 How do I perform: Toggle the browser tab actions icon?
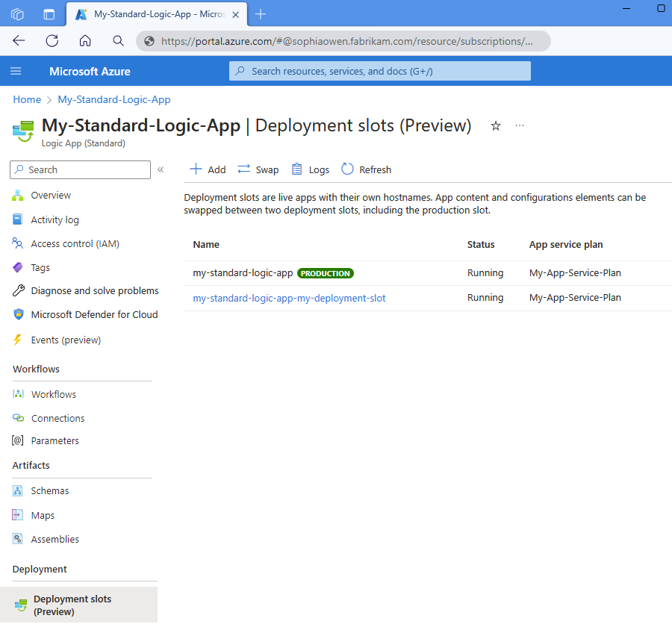(x=49, y=14)
